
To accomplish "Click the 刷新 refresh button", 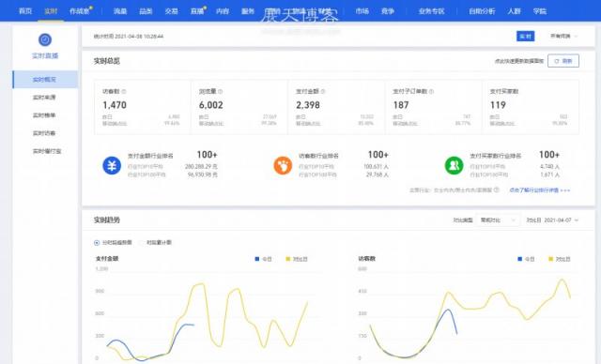I will (x=563, y=61).
